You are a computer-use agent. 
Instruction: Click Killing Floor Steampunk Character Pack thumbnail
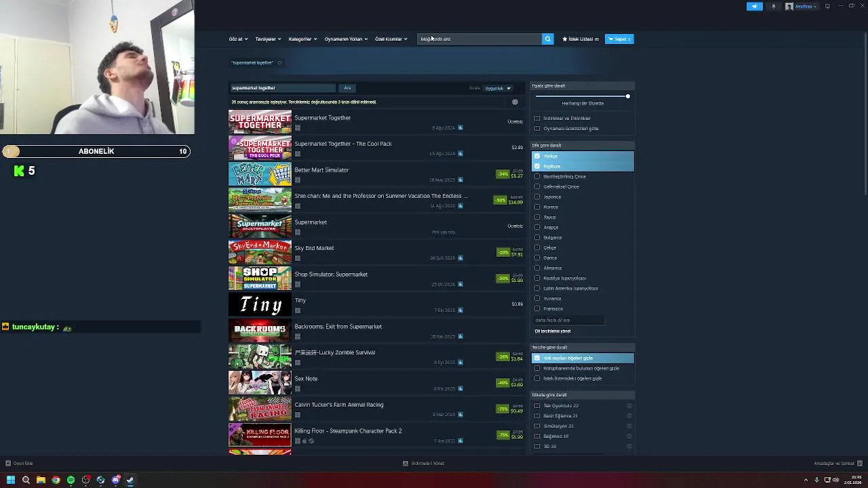(260, 435)
